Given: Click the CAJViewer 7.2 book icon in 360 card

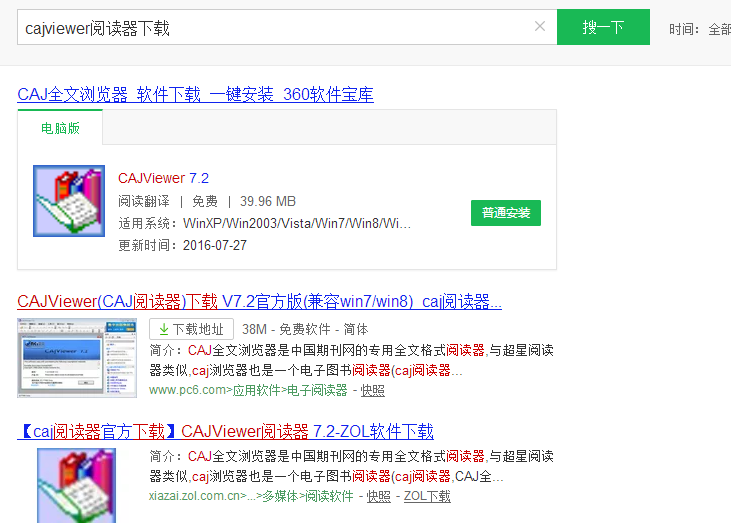Looking at the screenshot, I should tap(69, 201).
